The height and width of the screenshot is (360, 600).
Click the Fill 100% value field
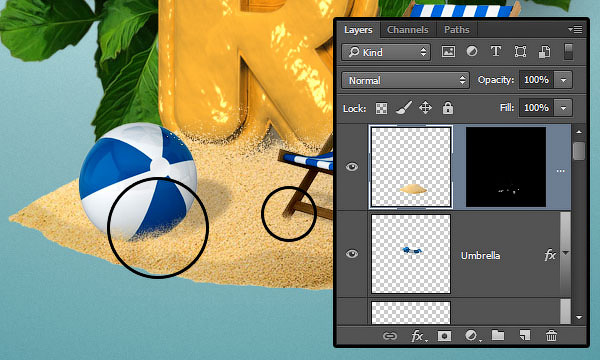click(536, 108)
